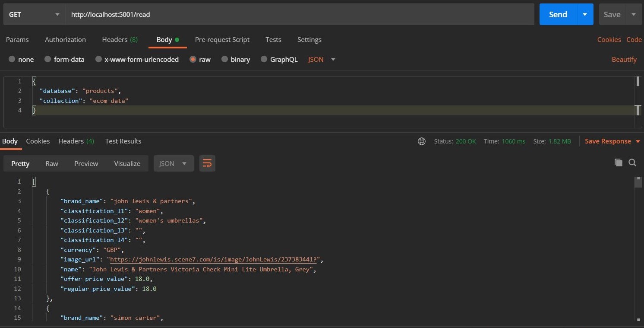Select the none body type radio
The width and height of the screenshot is (644, 328).
point(12,59)
